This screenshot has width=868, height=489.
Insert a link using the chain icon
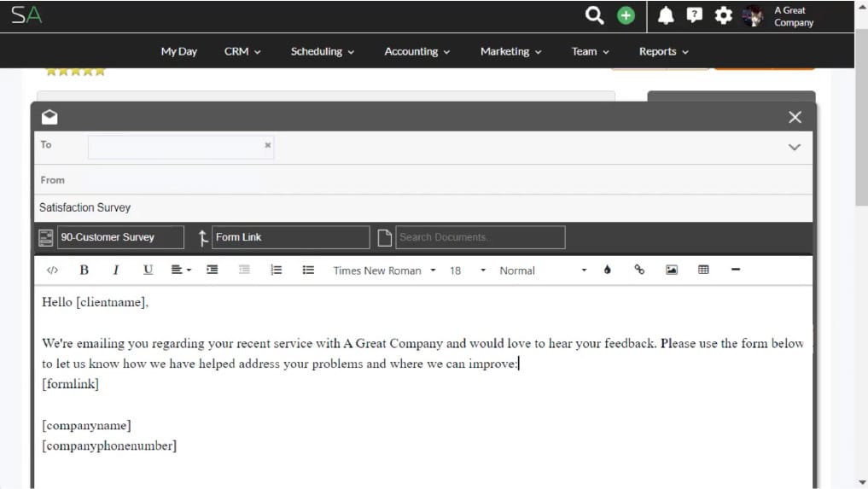(x=639, y=270)
